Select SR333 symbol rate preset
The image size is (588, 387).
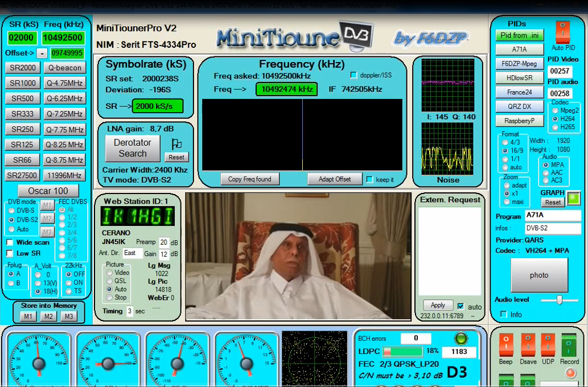[x=23, y=114]
